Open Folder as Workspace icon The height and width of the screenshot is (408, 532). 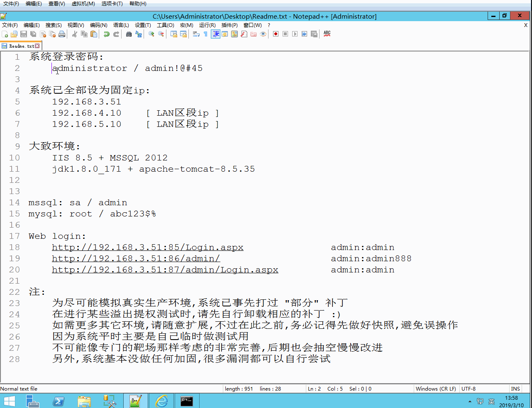coord(254,34)
